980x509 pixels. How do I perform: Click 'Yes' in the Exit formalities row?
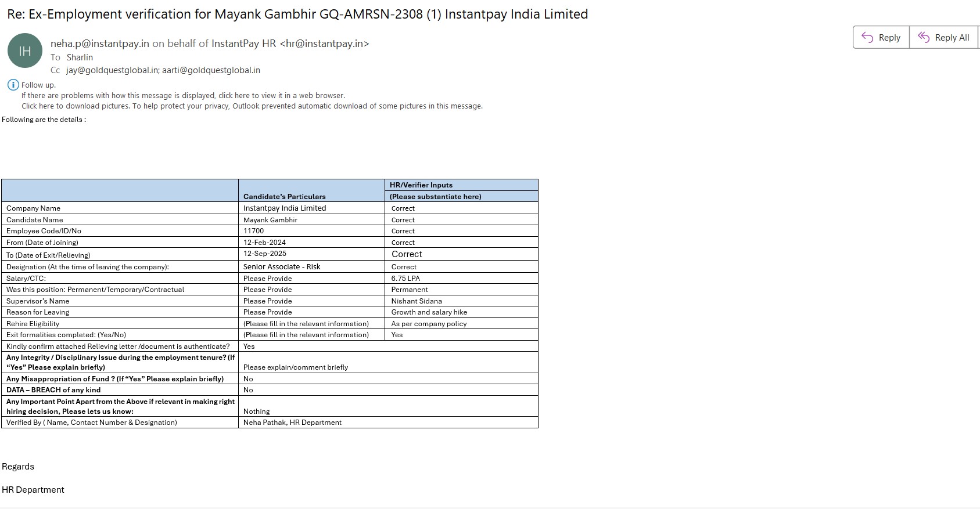coord(397,335)
